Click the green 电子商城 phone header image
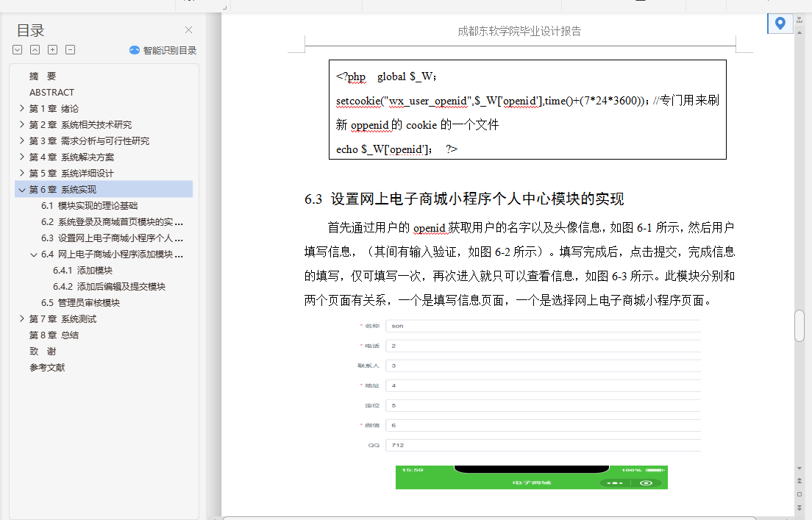Image resolution: width=812 pixels, height=520 pixels. (x=531, y=477)
